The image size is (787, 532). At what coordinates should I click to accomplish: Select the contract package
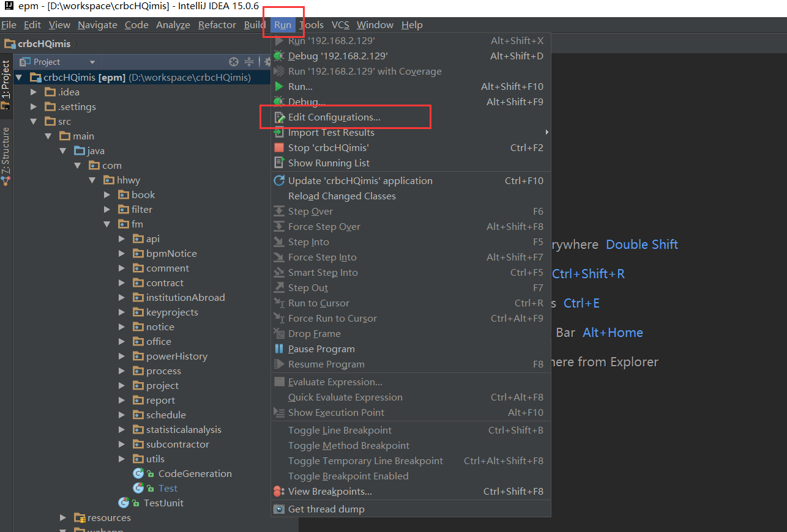(165, 283)
